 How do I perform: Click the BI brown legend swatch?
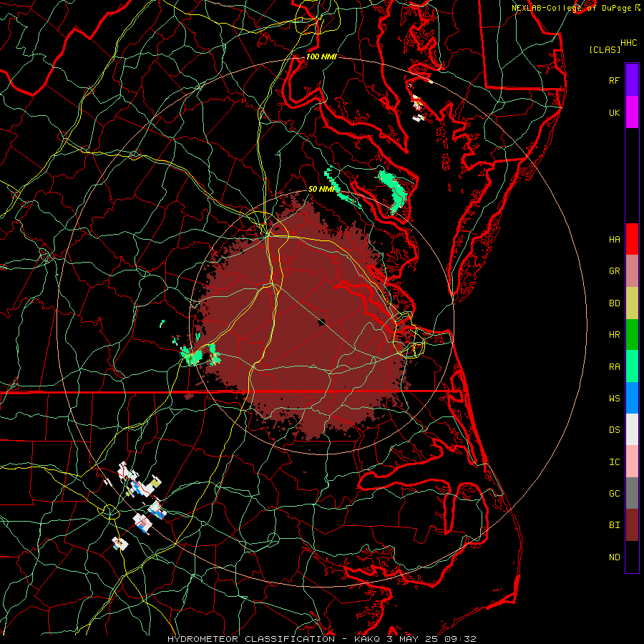(632, 525)
